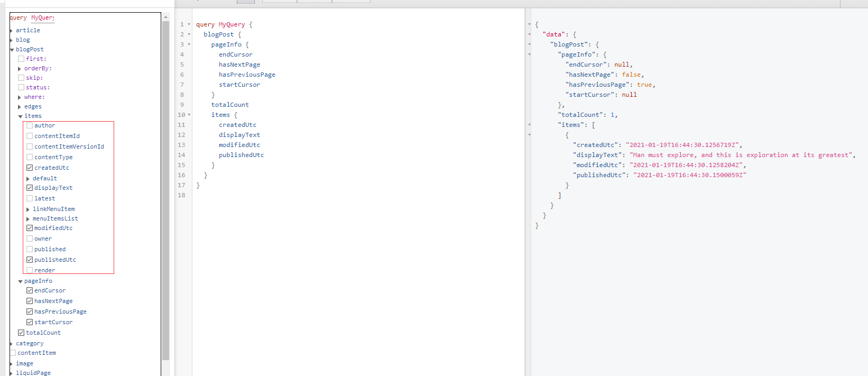This screenshot has height=376, width=868.
Task: Uncheck totalCount in the explorer tree
Action: (x=21, y=333)
